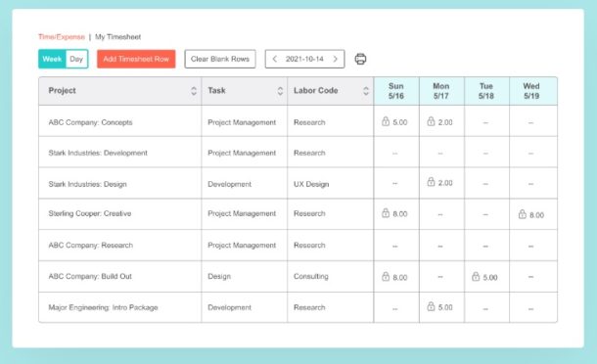Select the 2021-10-14 date field
Viewport: 597px width, 364px height.
pos(304,59)
